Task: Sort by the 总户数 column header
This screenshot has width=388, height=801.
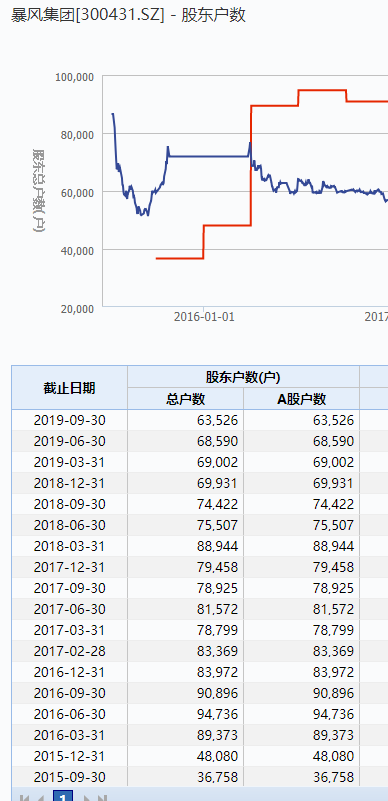Action: coord(185,399)
